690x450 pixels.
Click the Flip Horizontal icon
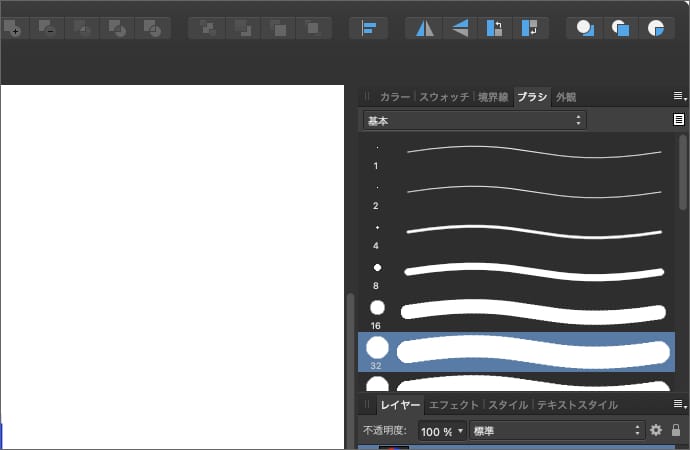coord(425,28)
